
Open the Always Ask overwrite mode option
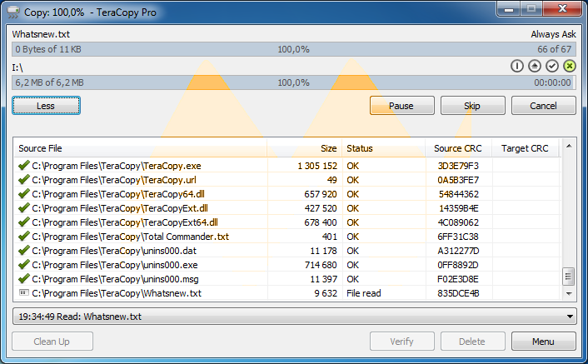(553, 34)
